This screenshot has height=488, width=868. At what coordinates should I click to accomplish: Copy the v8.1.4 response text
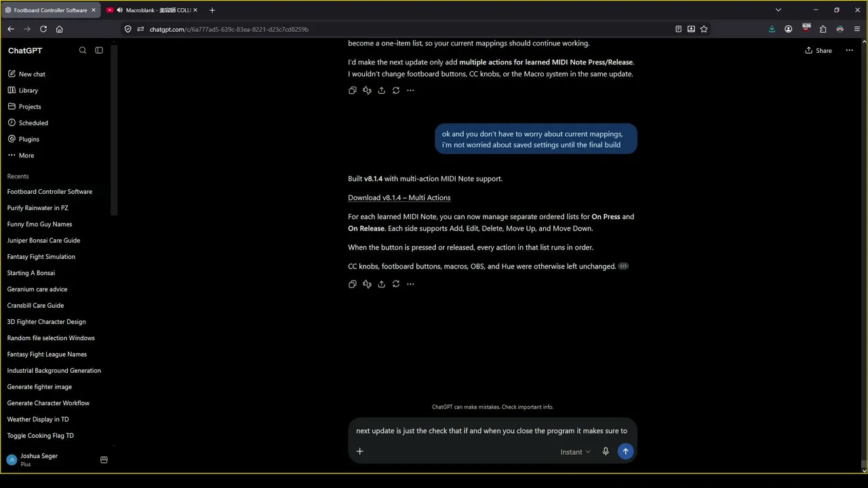point(353,284)
